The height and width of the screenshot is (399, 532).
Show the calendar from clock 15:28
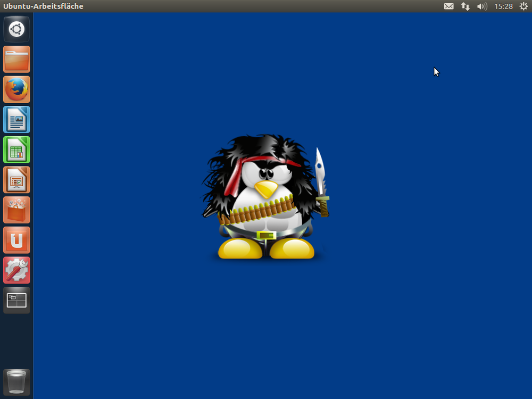click(x=503, y=6)
